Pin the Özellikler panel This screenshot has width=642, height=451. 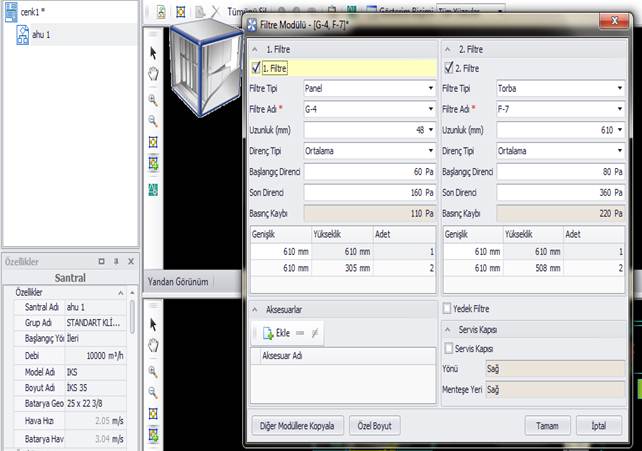pos(116,261)
